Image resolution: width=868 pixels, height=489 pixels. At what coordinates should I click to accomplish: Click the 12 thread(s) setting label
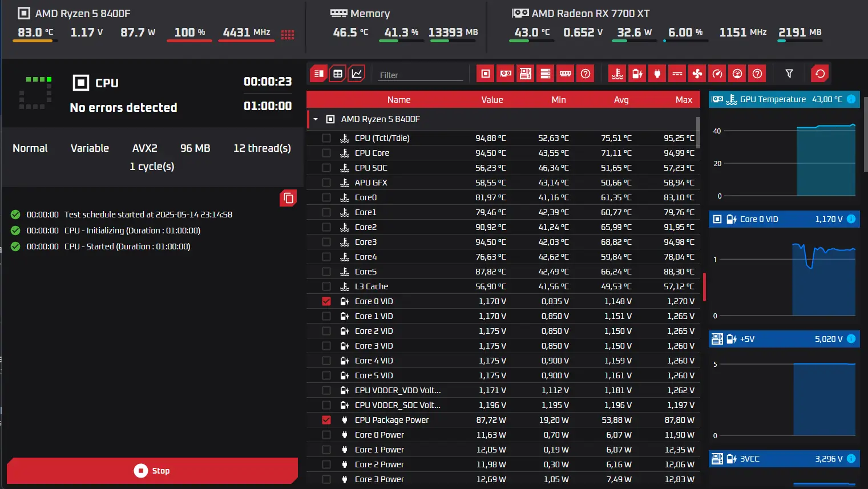click(x=262, y=148)
